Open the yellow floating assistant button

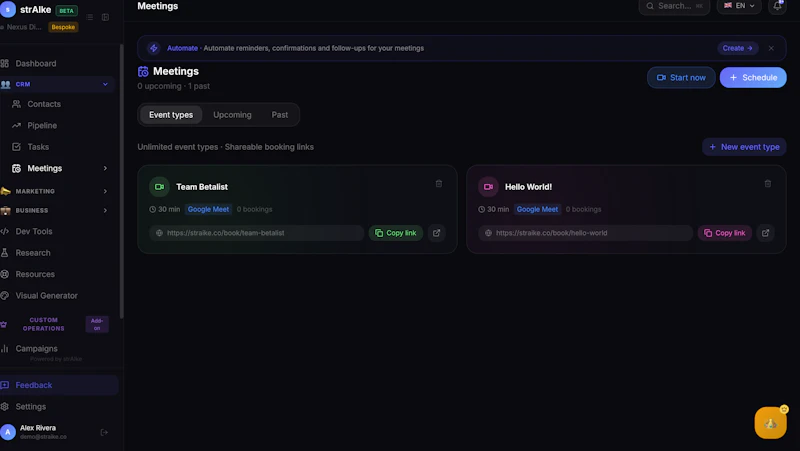770,422
